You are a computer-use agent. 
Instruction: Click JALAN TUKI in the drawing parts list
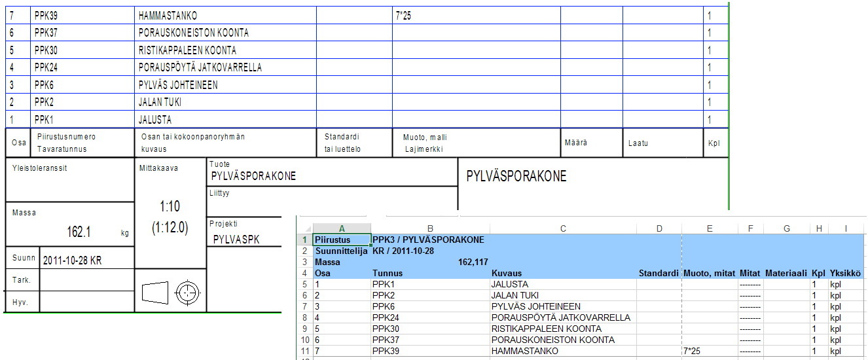tap(160, 102)
